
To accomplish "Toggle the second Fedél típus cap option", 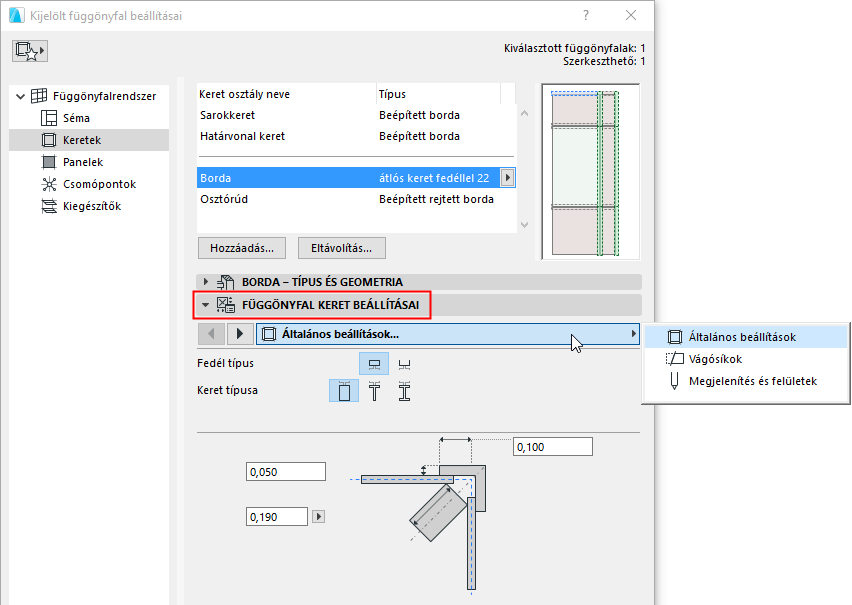I will click(406, 364).
